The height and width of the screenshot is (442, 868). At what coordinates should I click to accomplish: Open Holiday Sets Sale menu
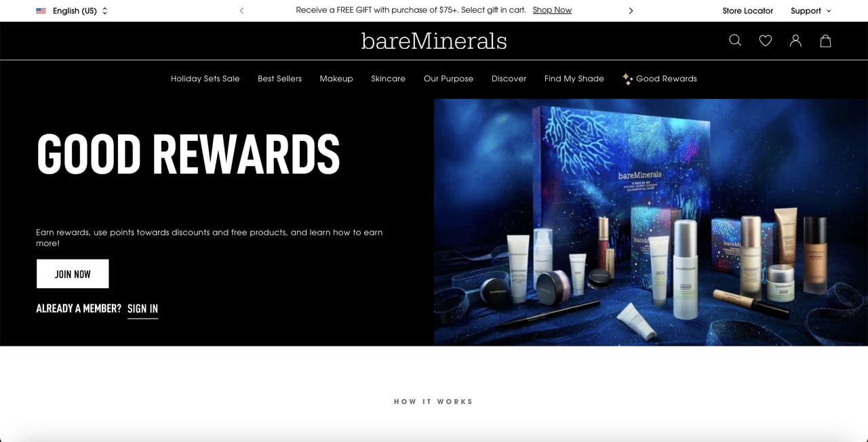coord(205,79)
